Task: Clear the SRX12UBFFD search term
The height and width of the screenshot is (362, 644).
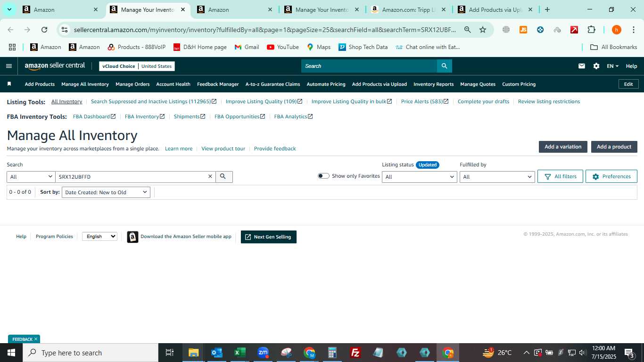Action: point(210,176)
